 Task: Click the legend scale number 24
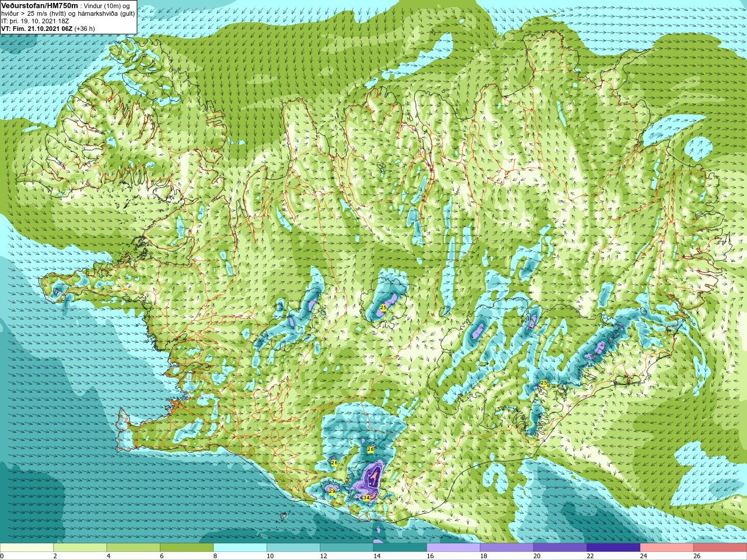[643, 556]
